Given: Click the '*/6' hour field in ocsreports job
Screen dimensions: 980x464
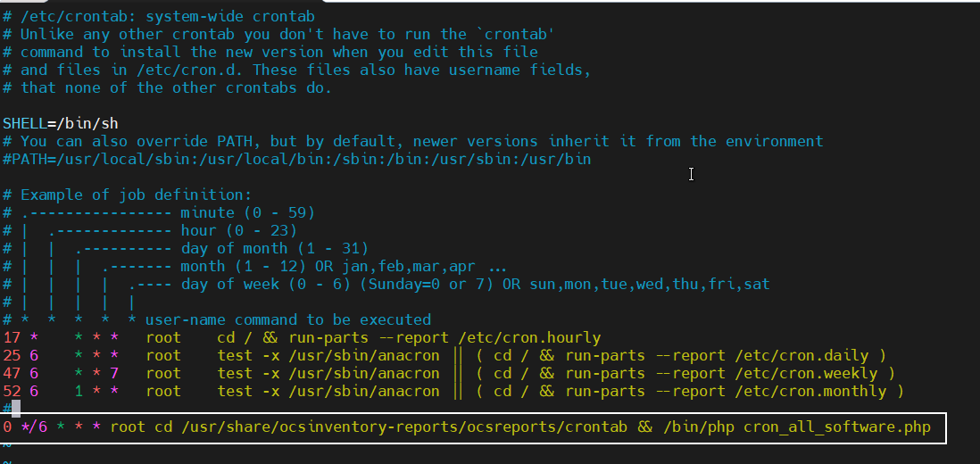Looking at the screenshot, I should point(34,427).
